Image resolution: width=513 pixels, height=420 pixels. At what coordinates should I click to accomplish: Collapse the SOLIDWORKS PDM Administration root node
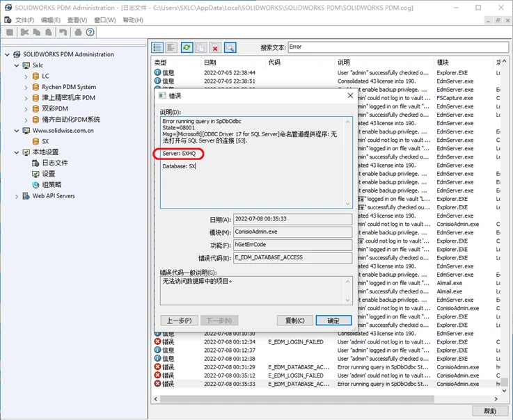tap(7, 54)
